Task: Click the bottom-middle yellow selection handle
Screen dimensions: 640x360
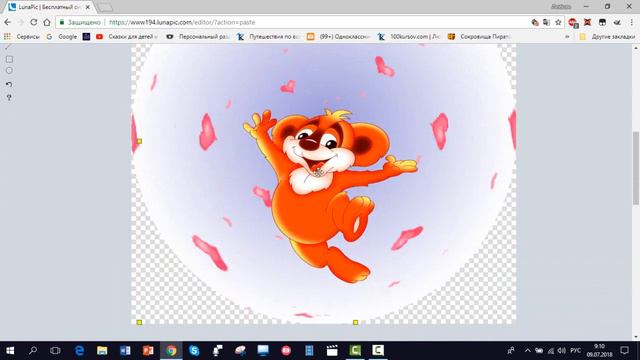Action: click(356, 322)
